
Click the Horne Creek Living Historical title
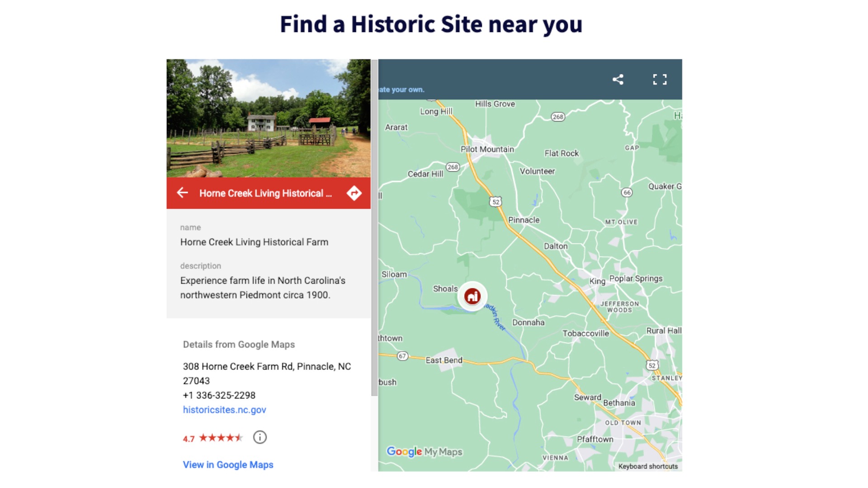[x=265, y=193]
